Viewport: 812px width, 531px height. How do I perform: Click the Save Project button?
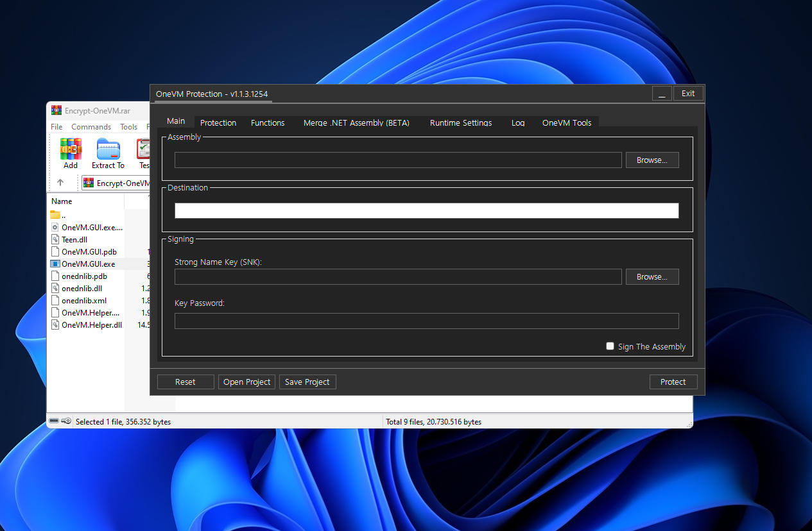tap(307, 382)
